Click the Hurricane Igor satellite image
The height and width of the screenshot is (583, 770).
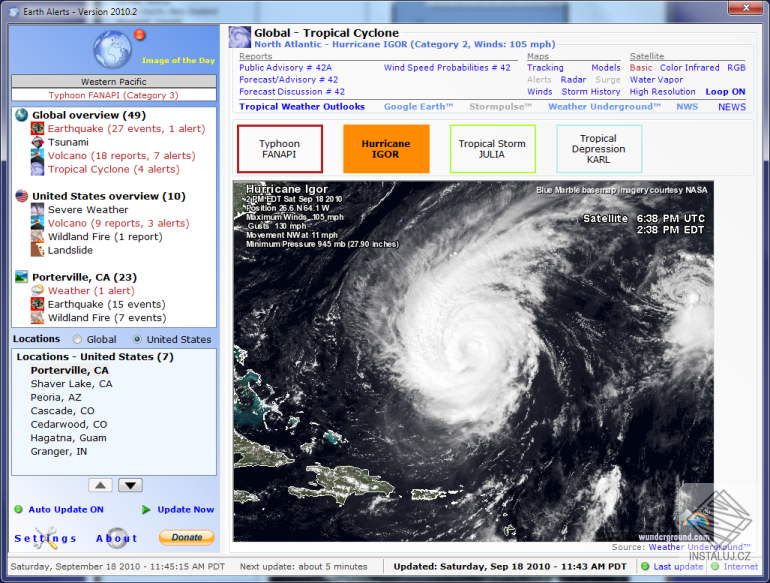click(473, 361)
